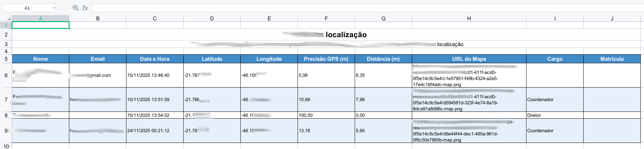Select column H header
Screen dimensions: 644x149
(469, 19)
